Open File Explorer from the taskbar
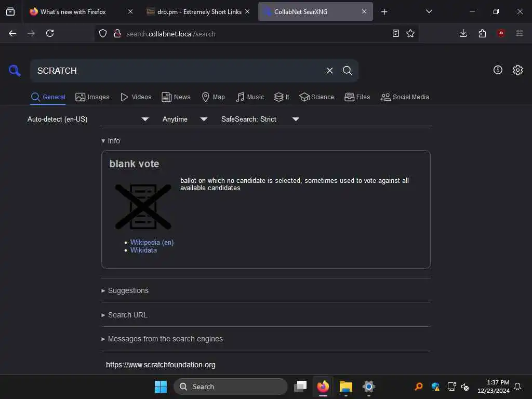Viewport: 532px width, 399px height. point(345,387)
